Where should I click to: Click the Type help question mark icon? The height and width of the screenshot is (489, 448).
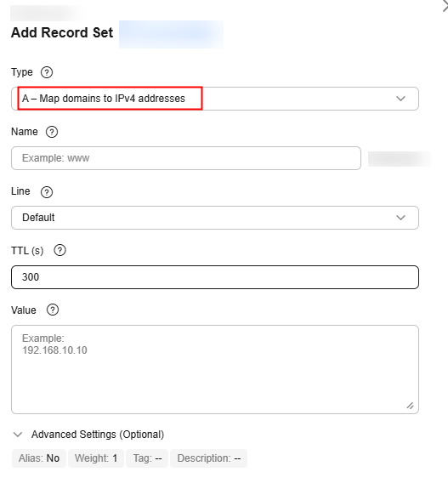pyautogui.click(x=47, y=72)
